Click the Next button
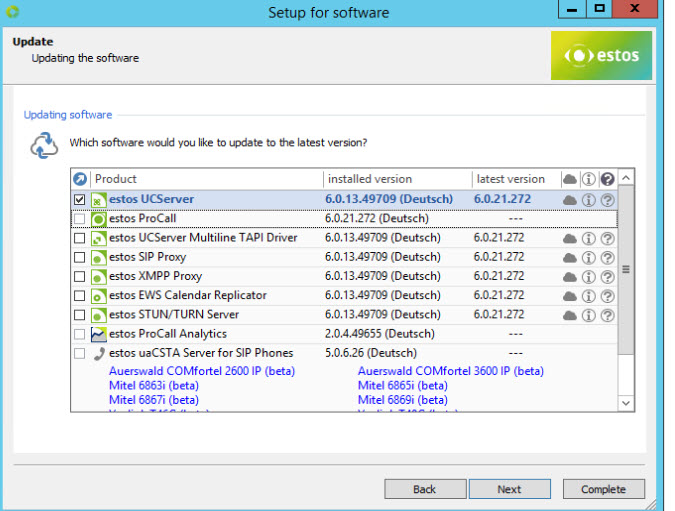This screenshot has width=675, height=511. point(509,489)
